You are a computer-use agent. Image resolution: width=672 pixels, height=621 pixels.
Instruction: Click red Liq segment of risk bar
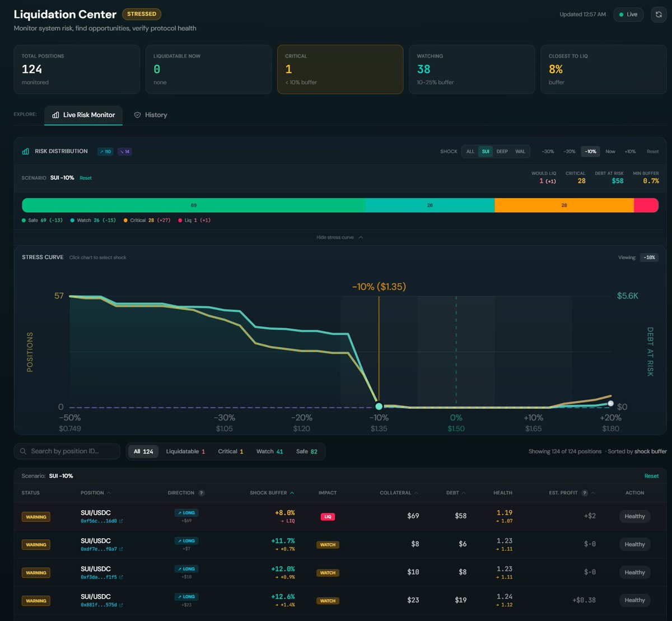[646, 205]
